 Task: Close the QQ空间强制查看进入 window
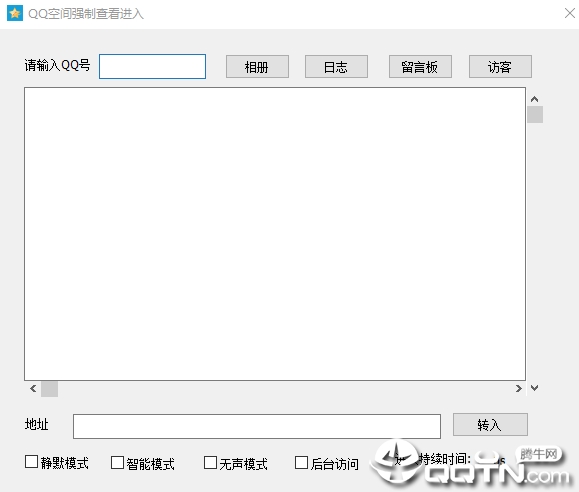pos(570,13)
